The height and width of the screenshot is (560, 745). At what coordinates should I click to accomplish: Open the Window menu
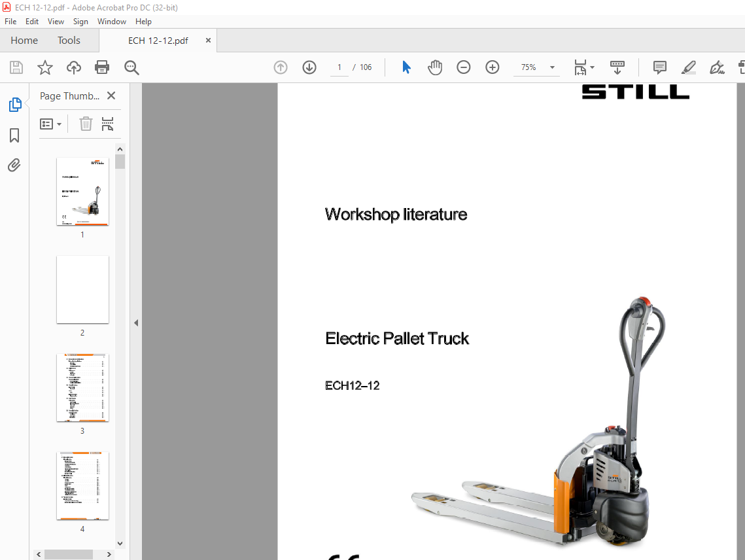[x=112, y=22]
